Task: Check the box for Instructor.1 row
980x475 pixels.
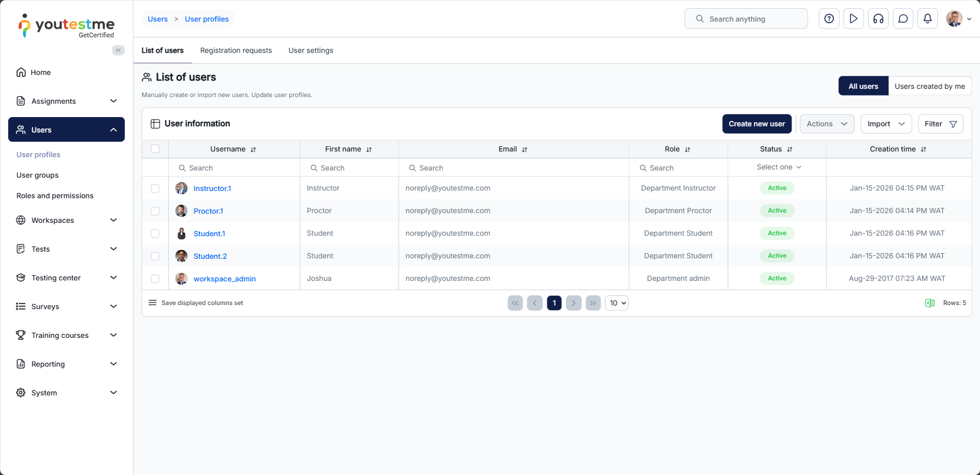Action: (155, 188)
